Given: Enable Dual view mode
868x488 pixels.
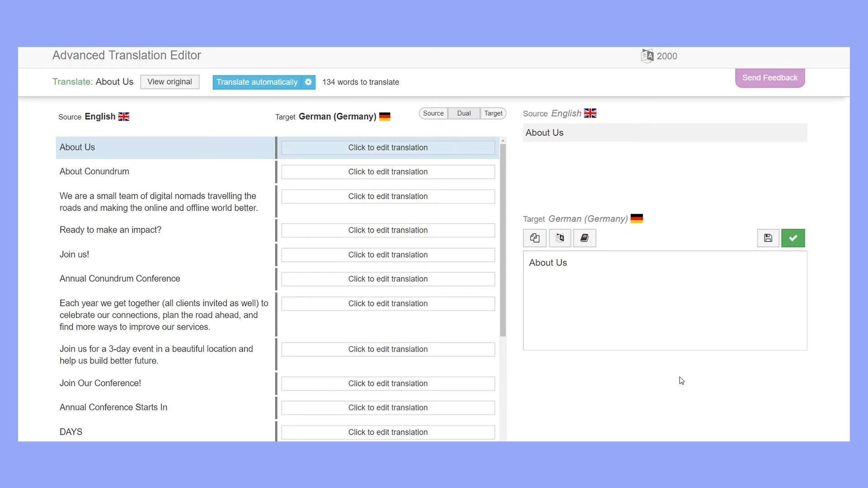Looking at the screenshot, I should point(464,113).
